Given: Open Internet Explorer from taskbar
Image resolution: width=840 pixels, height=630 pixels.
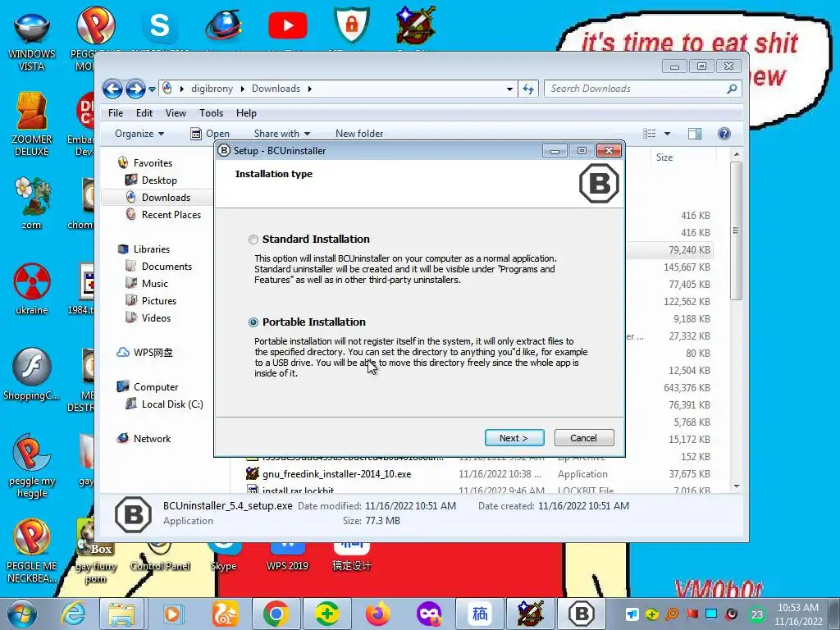Looking at the screenshot, I should coord(73,614).
